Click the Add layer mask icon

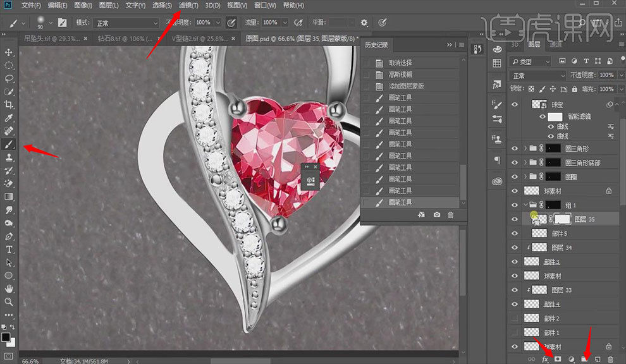(558, 359)
